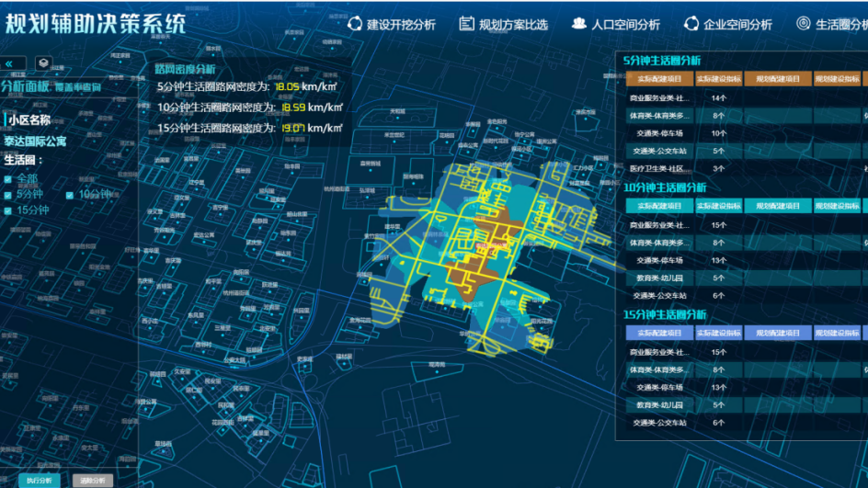The height and width of the screenshot is (488, 868).
Task: Toggle the 全部 life circle checkbox
Action: pyautogui.click(x=8, y=178)
